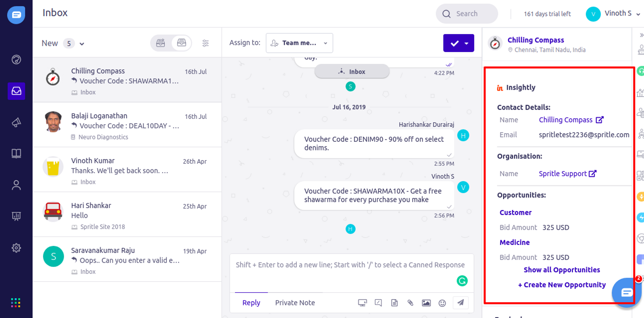Open the colorful app switcher grid
The width and height of the screenshot is (644, 318).
coord(16,303)
